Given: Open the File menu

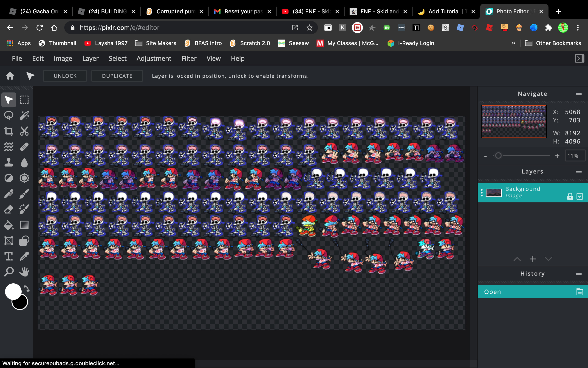Looking at the screenshot, I should (17, 58).
